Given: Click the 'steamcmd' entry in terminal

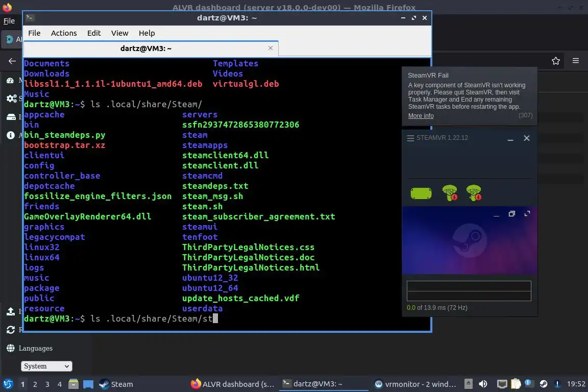Looking at the screenshot, I should click(202, 176).
